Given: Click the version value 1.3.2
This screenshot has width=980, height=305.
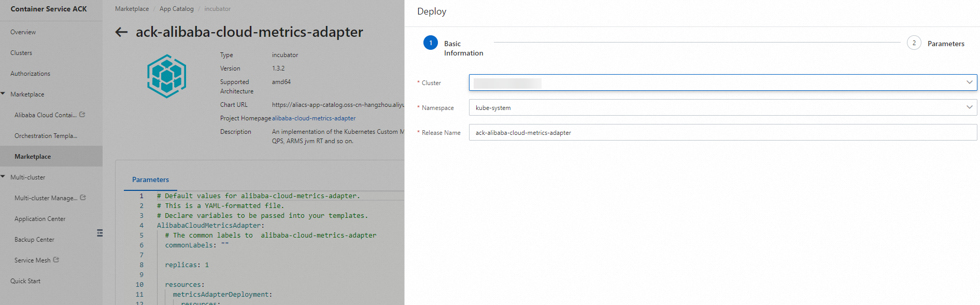Looking at the screenshot, I should (278, 68).
